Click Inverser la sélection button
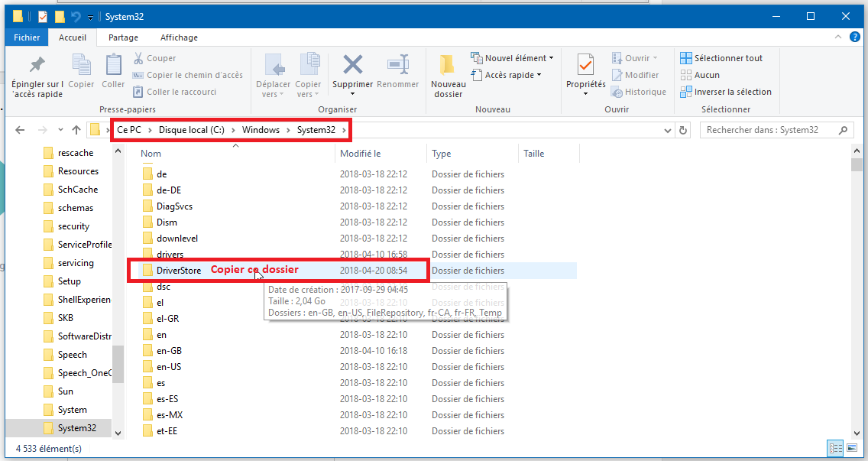This screenshot has height=461, width=868. [725, 92]
